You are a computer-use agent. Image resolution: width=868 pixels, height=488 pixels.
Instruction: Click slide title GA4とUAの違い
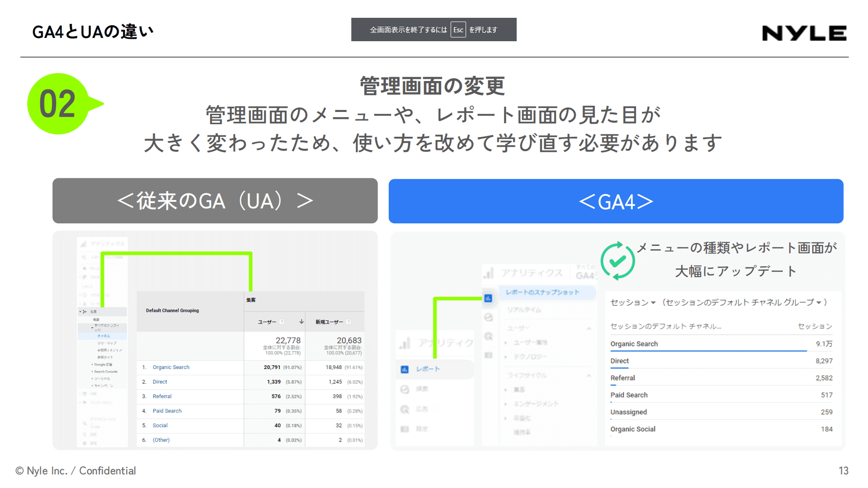92,31
